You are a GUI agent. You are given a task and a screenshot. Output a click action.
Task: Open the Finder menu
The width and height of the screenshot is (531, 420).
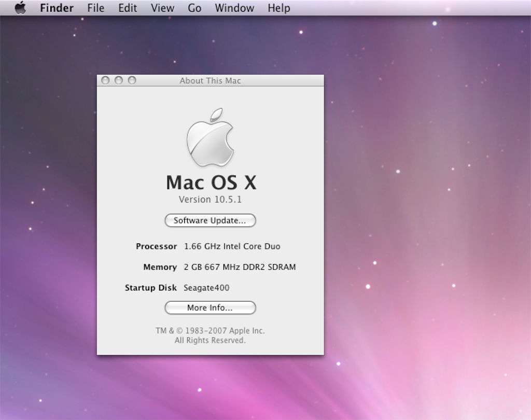point(57,8)
